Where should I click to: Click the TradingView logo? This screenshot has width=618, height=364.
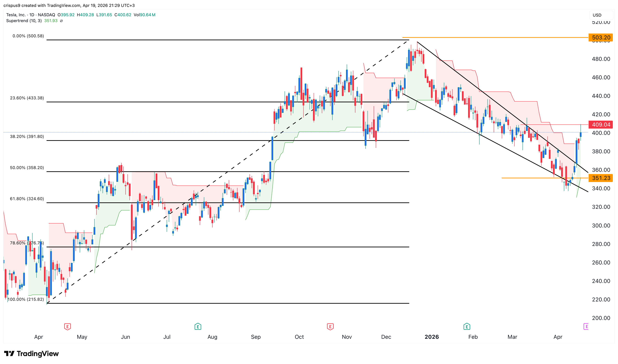pos(31,353)
